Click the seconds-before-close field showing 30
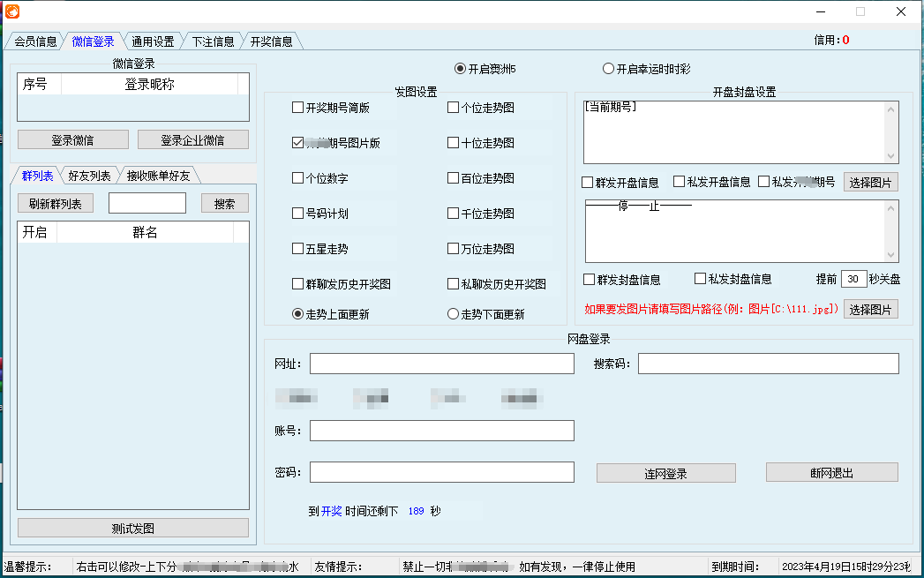924x578 pixels. (853, 279)
